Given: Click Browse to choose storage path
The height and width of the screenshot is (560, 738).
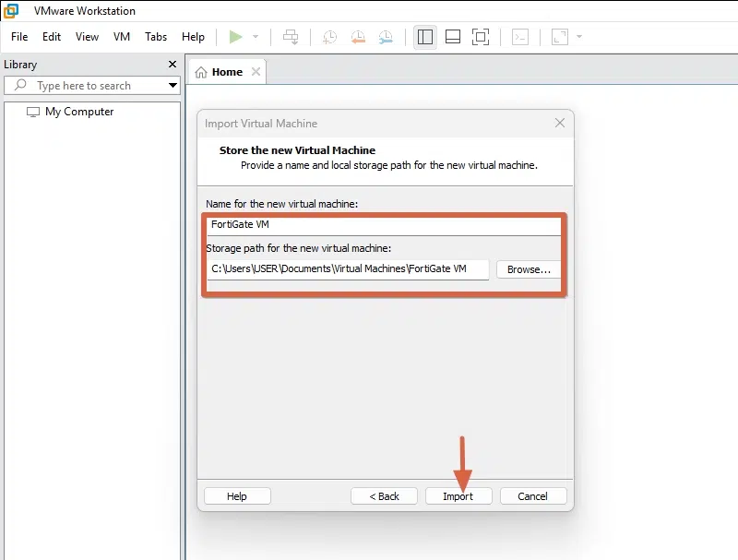Looking at the screenshot, I should [x=529, y=269].
